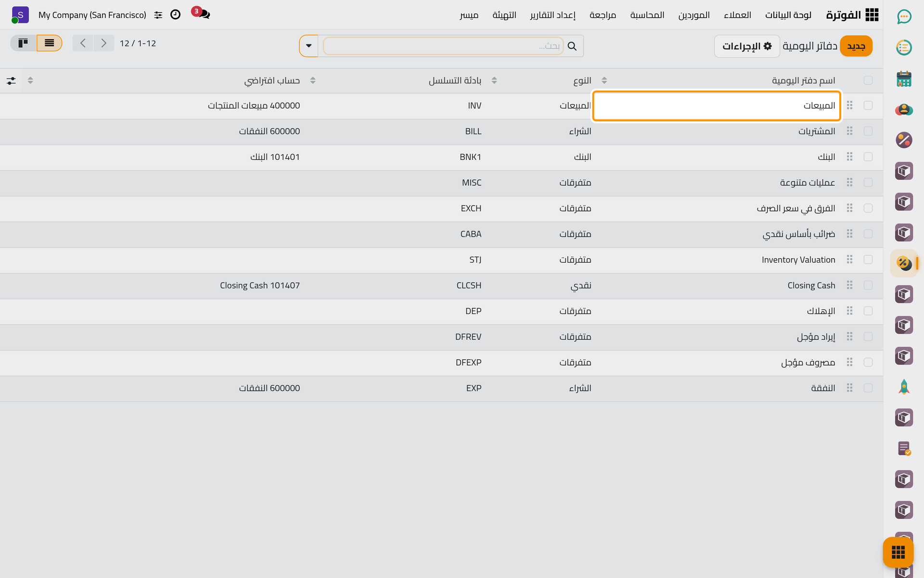Open the conversations icon with the 3 badge
Image resolution: width=924 pixels, height=578 pixels.
pyautogui.click(x=201, y=13)
